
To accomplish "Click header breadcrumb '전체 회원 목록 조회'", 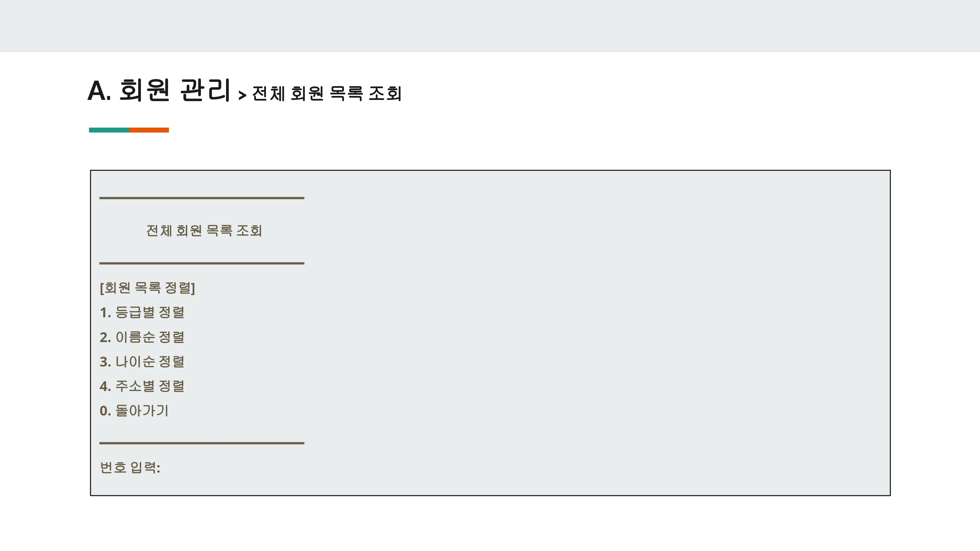I will (x=327, y=94).
